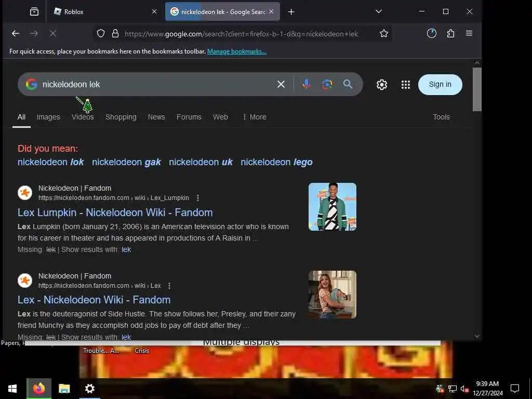This screenshot has width=532, height=399.
Task: Choose suggestion nickelodeon lok
Action: click(x=50, y=162)
